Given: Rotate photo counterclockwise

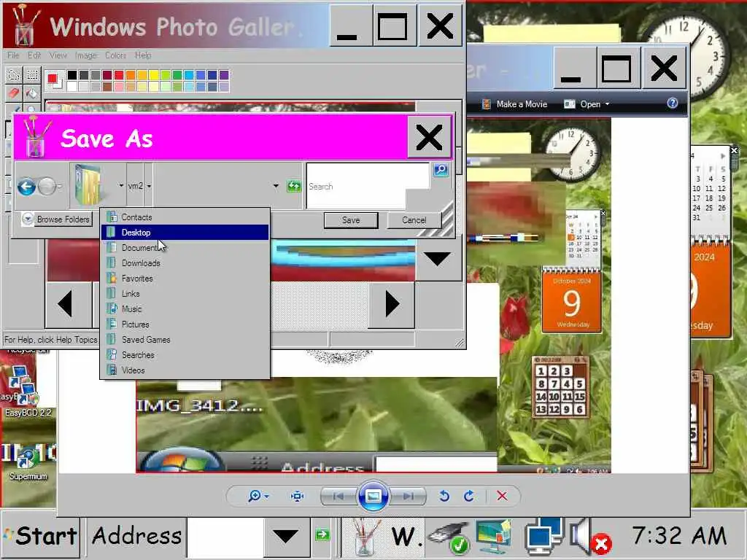Looking at the screenshot, I should point(444,496).
